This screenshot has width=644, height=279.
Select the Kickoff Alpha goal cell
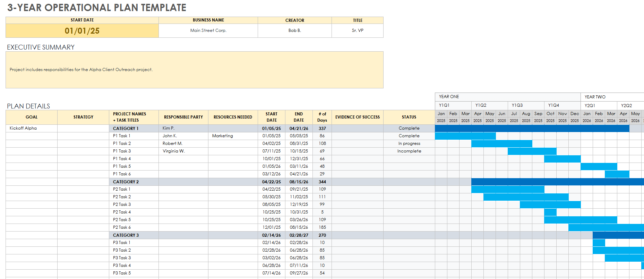click(x=32, y=128)
